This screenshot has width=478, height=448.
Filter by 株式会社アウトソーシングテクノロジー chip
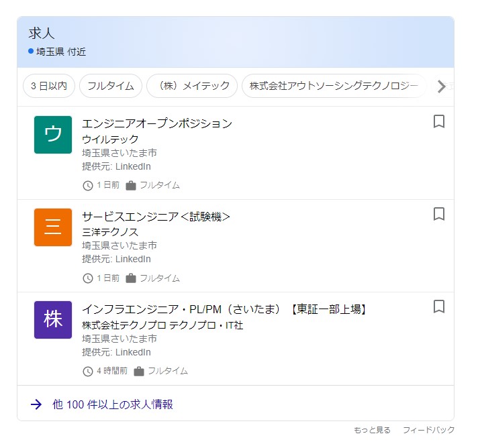(334, 86)
